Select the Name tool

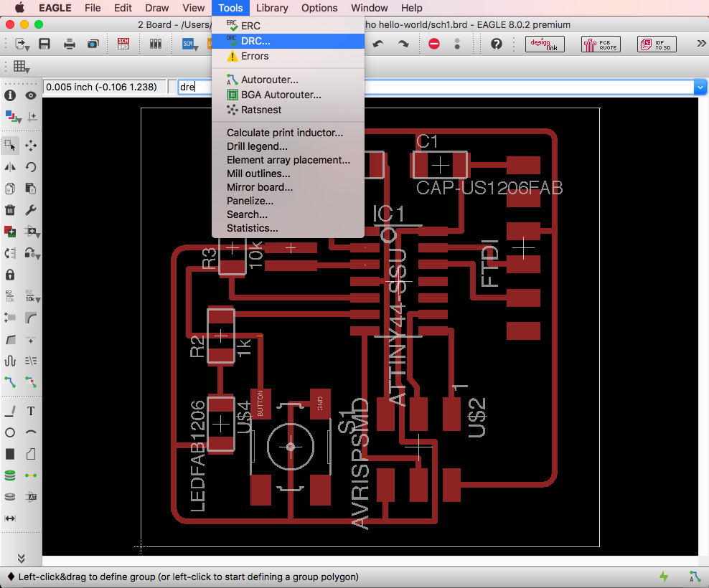point(10,296)
